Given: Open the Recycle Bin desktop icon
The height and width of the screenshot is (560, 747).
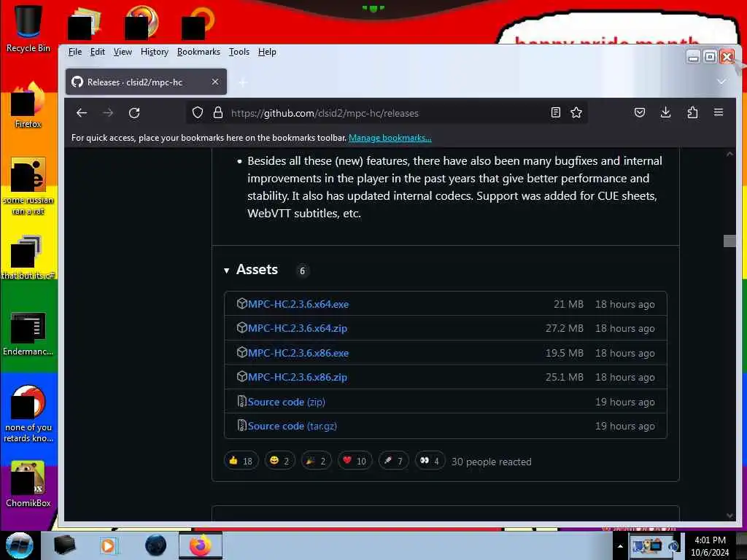Looking at the screenshot, I should (x=28, y=28).
